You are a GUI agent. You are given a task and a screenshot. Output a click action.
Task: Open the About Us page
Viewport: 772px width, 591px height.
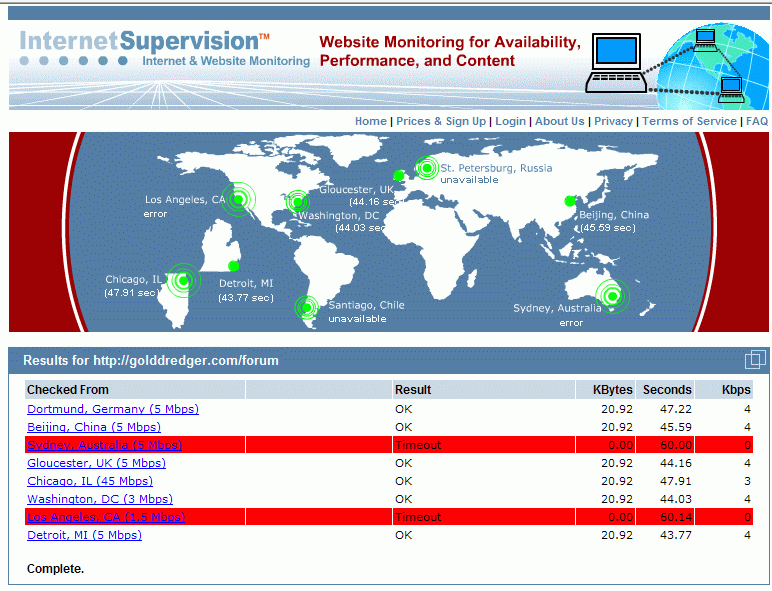point(559,121)
